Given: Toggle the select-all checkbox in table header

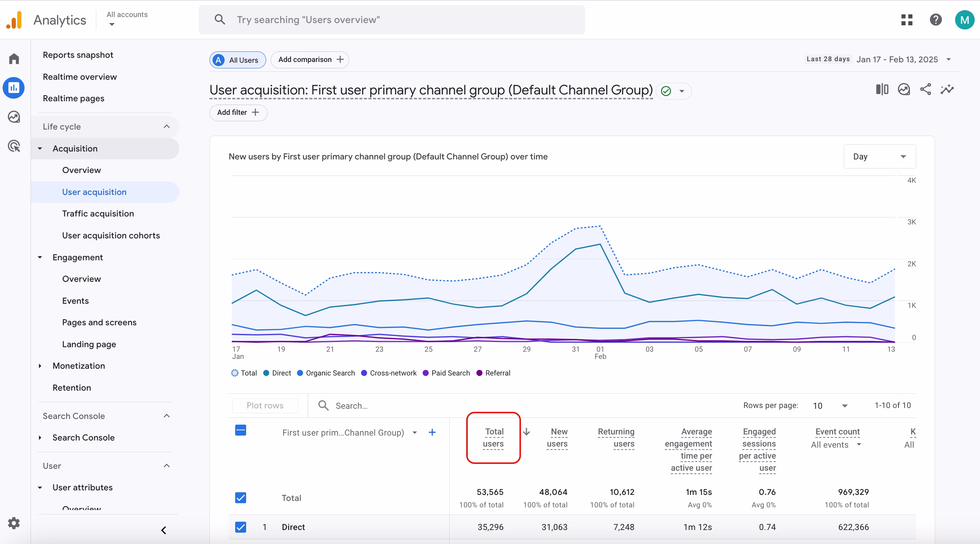Looking at the screenshot, I should click(x=240, y=430).
